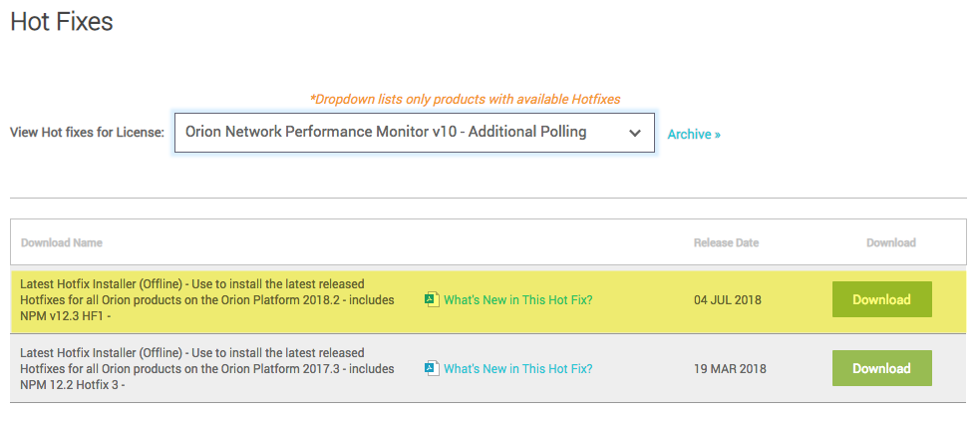Click the Release Date column header
The height and width of the screenshot is (422, 980).
(726, 242)
